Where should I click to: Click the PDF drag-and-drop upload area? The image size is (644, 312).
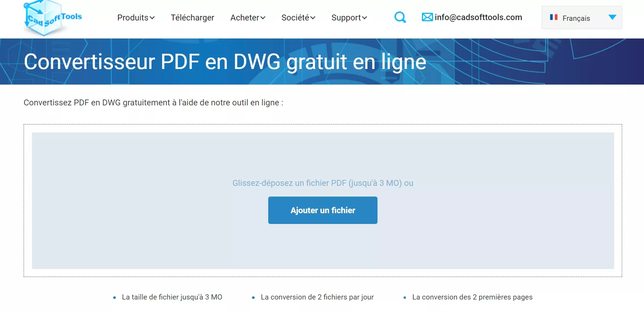(322, 163)
